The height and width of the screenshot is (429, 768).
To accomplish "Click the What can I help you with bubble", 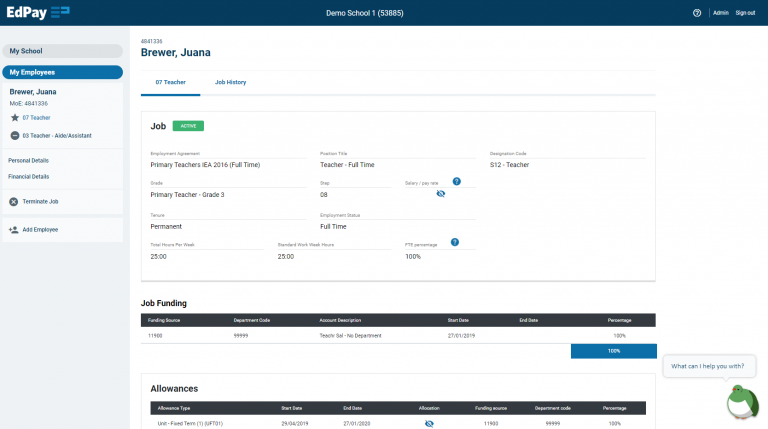I will [707, 366].
